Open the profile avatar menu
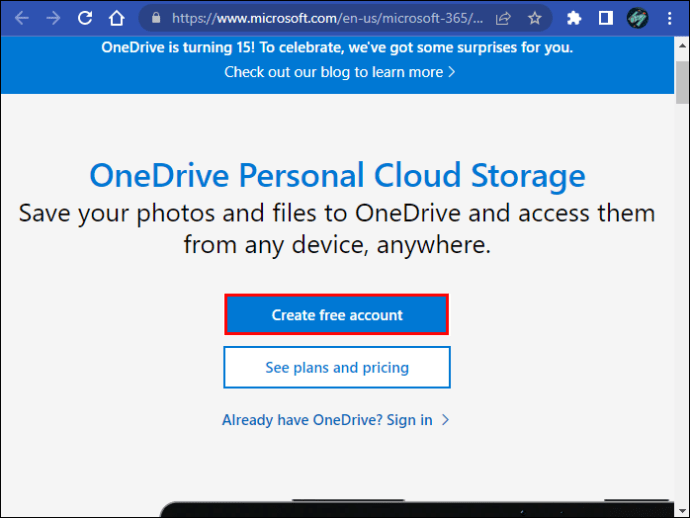This screenshot has height=518, width=690. (637, 18)
